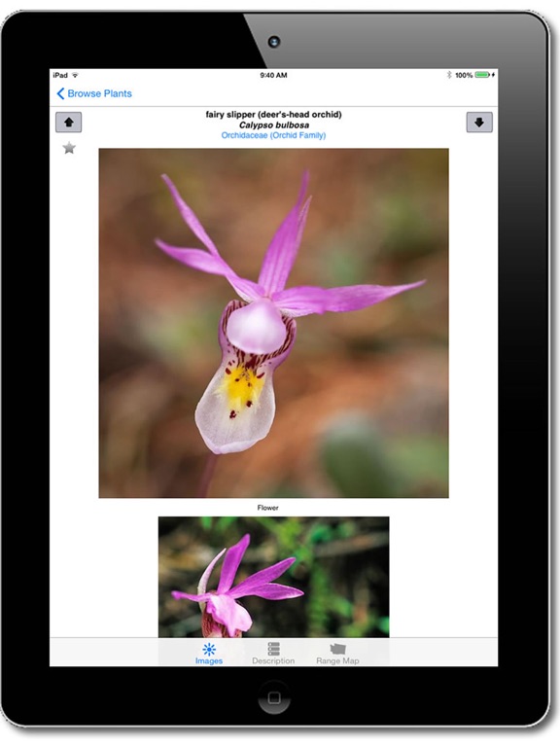The width and height of the screenshot is (560, 747).
Task: Tap the 100% battery percentage text
Action: (464, 75)
